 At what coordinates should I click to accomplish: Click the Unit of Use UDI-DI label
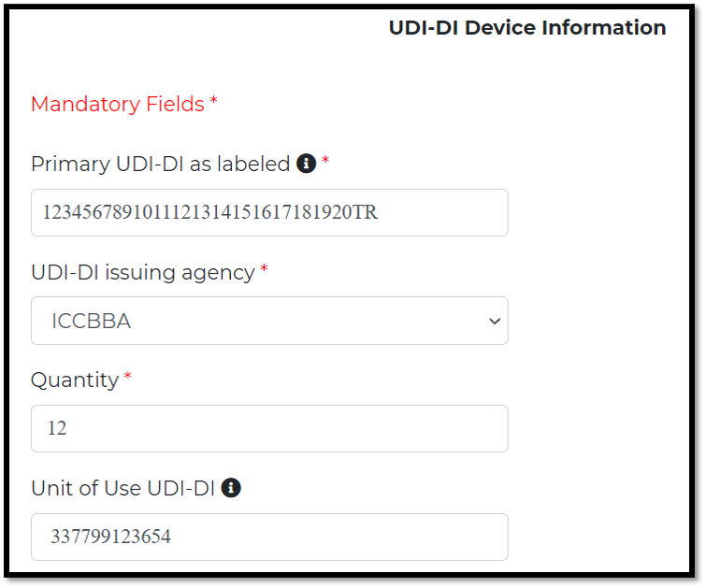point(122,488)
